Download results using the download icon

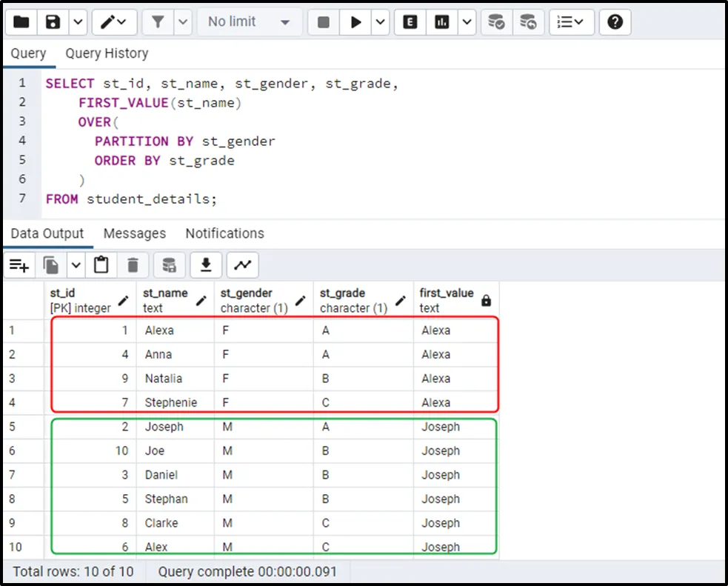pyautogui.click(x=207, y=264)
